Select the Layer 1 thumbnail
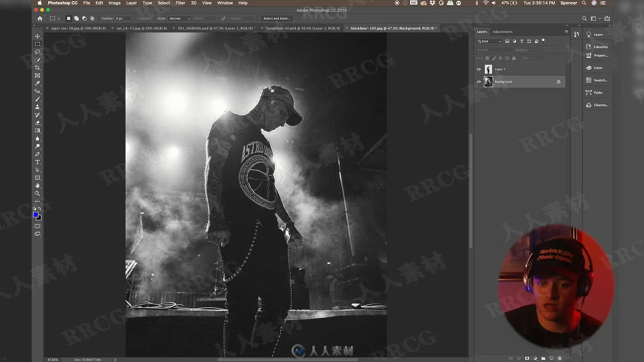 (488, 69)
